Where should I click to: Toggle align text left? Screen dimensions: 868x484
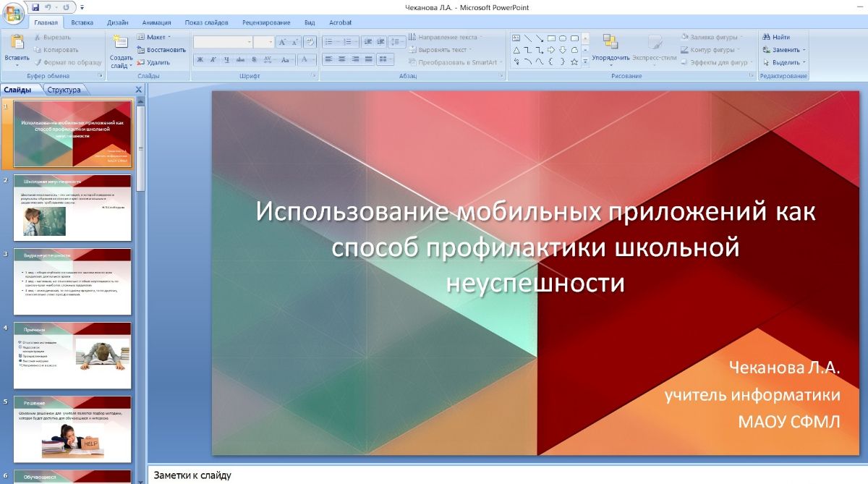(329, 59)
